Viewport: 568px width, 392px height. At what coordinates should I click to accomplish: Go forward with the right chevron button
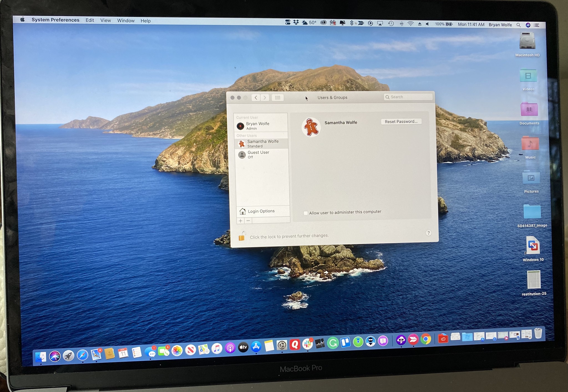265,98
